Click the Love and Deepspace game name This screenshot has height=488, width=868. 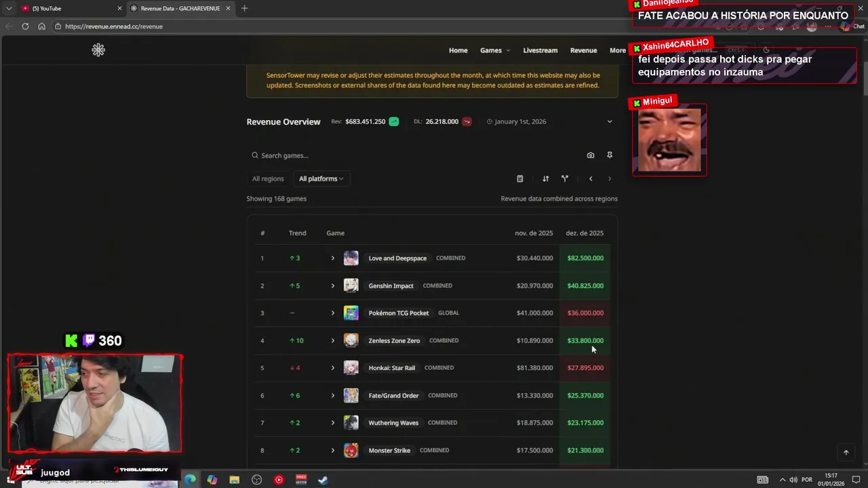click(397, 258)
